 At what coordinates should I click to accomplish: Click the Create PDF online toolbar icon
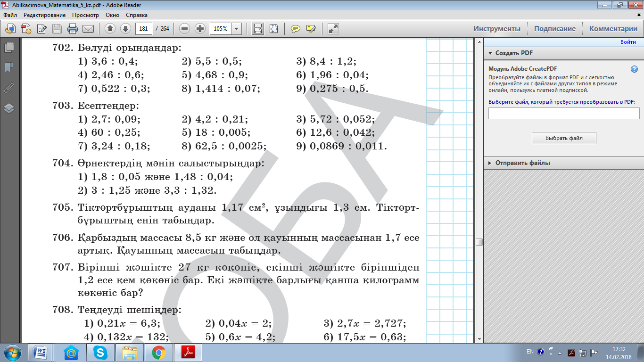(x=26, y=29)
